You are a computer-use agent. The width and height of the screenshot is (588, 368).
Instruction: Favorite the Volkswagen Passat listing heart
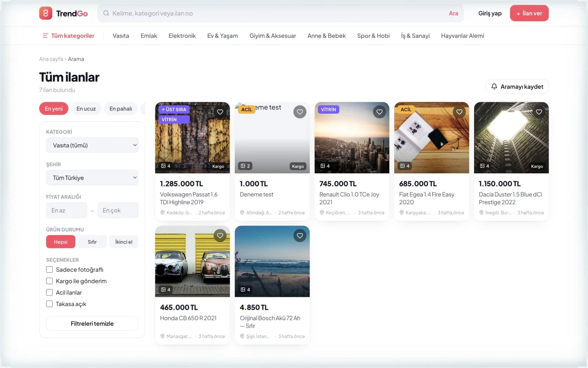coord(220,112)
